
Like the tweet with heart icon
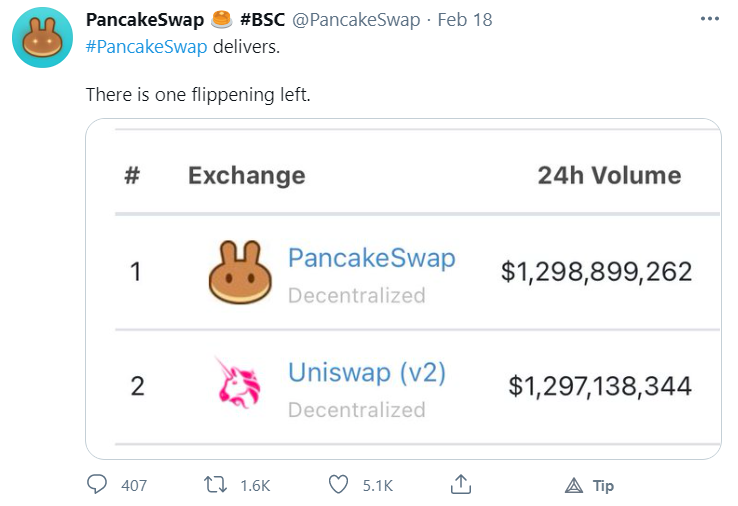pyautogui.click(x=339, y=485)
